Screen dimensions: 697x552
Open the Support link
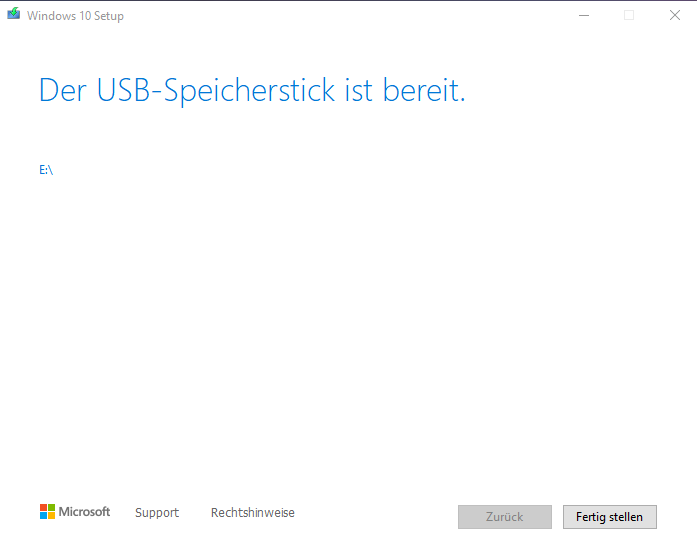coord(157,513)
